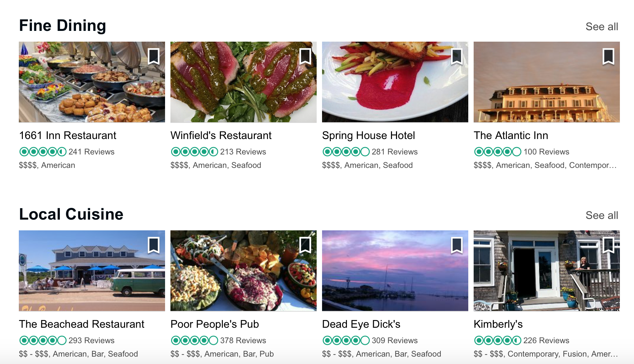The image size is (634, 364).
Task: Bookmark The Beachead Restaurant
Action: 154,245
